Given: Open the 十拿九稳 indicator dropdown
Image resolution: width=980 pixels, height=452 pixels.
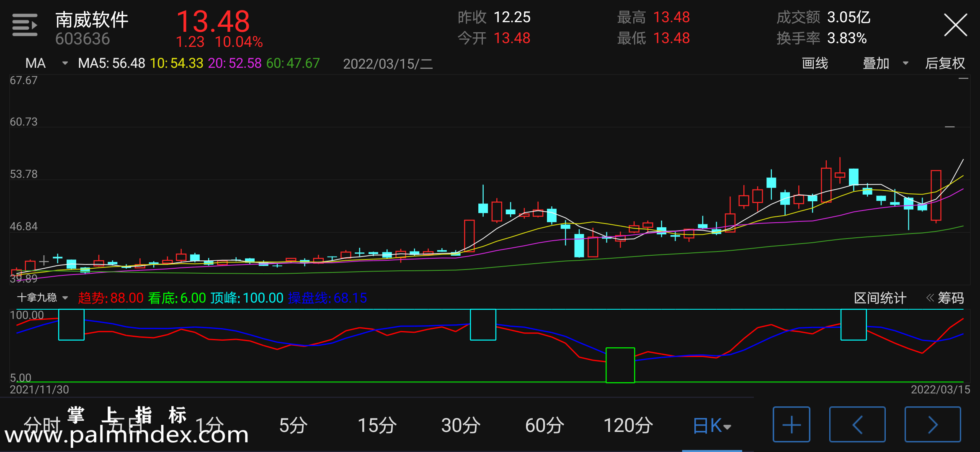Looking at the screenshot, I should 42,298.
